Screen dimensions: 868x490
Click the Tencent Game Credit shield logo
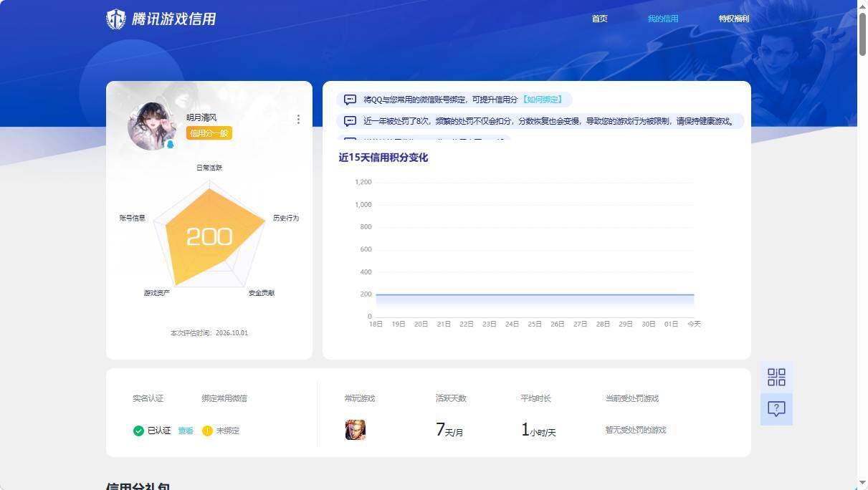pos(116,19)
